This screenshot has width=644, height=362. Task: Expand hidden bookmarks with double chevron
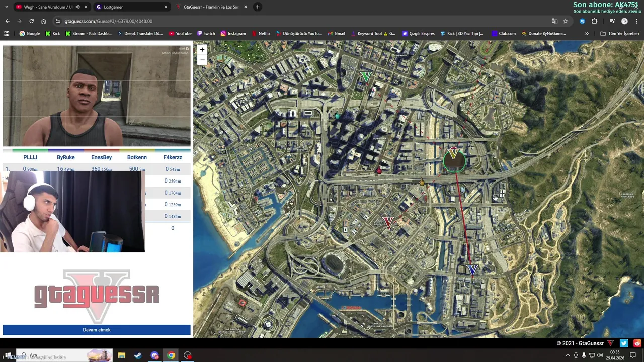[587, 34]
